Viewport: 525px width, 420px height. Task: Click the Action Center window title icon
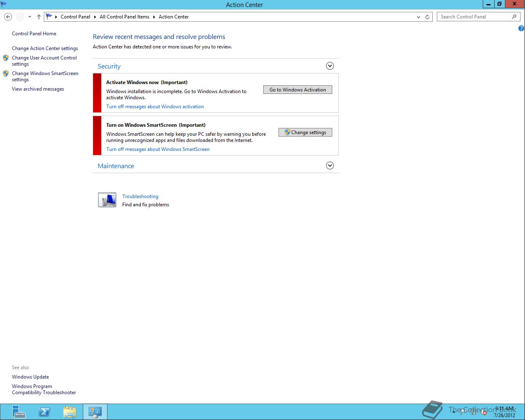point(4,5)
